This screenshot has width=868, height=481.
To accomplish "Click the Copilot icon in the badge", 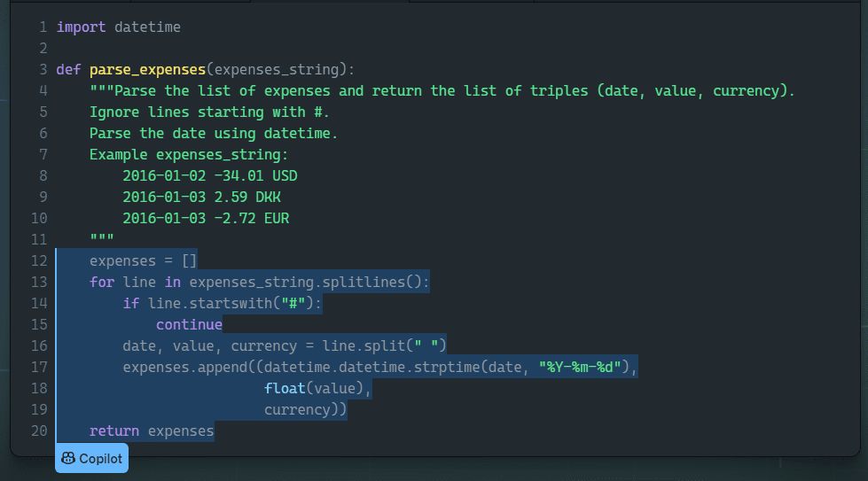I will pyautogui.click(x=68, y=459).
